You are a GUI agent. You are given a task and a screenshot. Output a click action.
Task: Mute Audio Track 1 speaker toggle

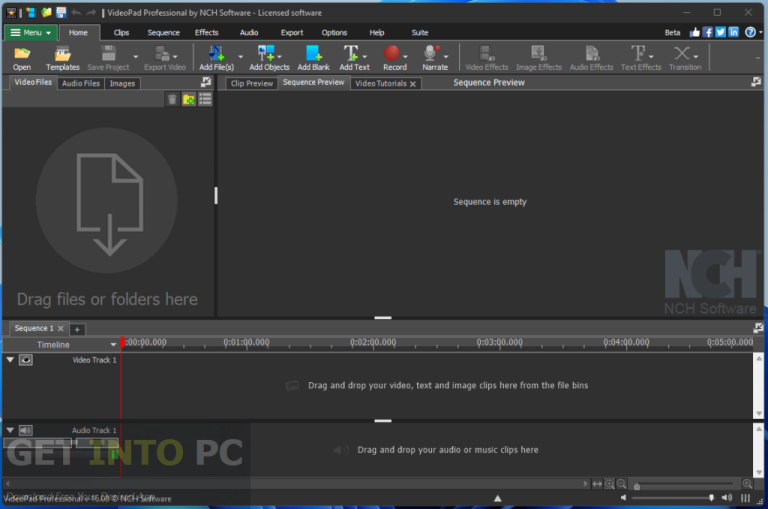click(25, 430)
